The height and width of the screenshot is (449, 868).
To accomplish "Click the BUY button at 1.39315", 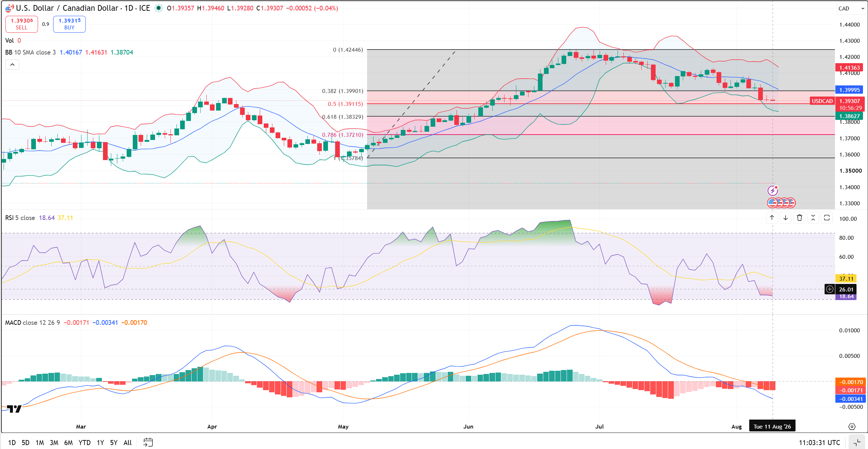I will [x=69, y=24].
